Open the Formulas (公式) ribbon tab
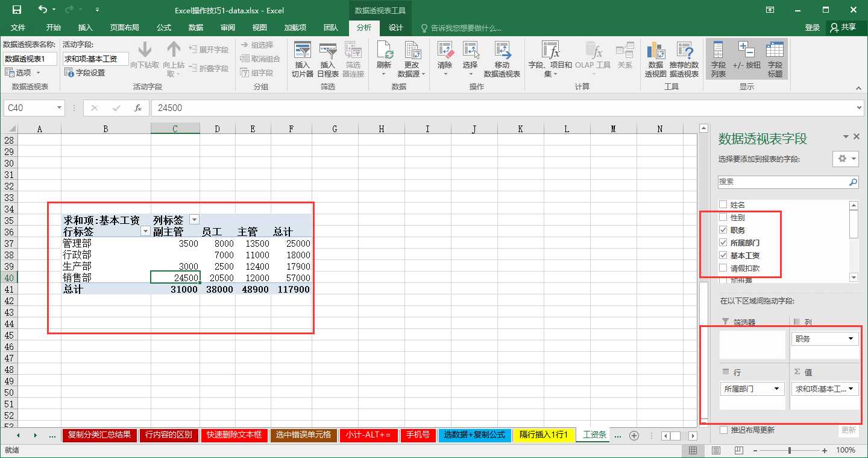This screenshot has height=458, width=868. click(x=164, y=28)
